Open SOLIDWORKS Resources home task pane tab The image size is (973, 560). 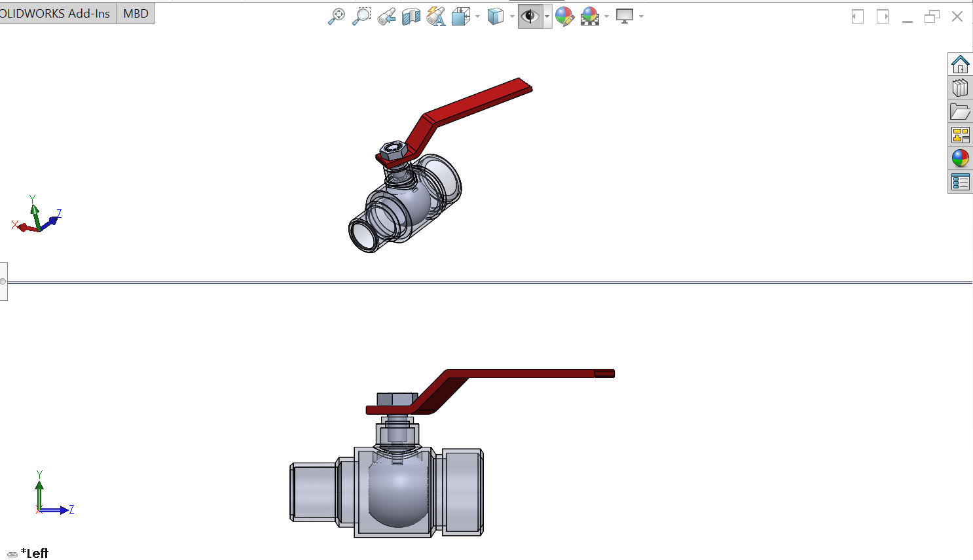pyautogui.click(x=960, y=64)
